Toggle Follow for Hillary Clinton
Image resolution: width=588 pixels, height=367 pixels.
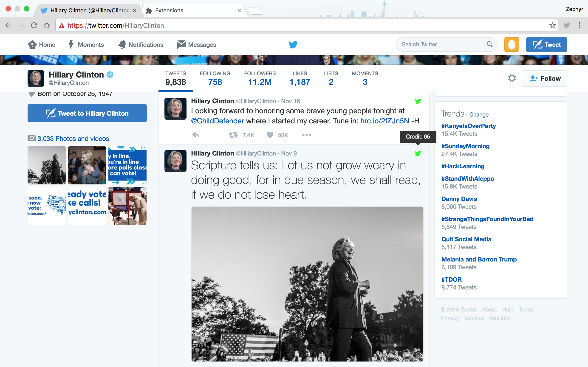tap(544, 78)
